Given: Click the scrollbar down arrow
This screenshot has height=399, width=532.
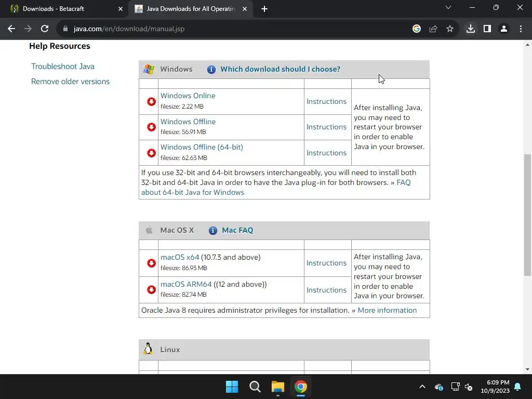Looking at the screenshot, I should (527, 369).
